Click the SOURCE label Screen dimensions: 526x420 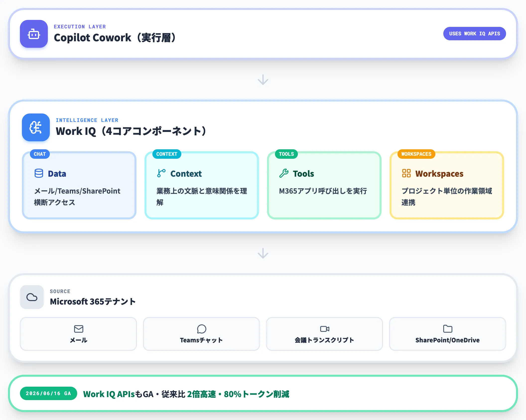60,291
